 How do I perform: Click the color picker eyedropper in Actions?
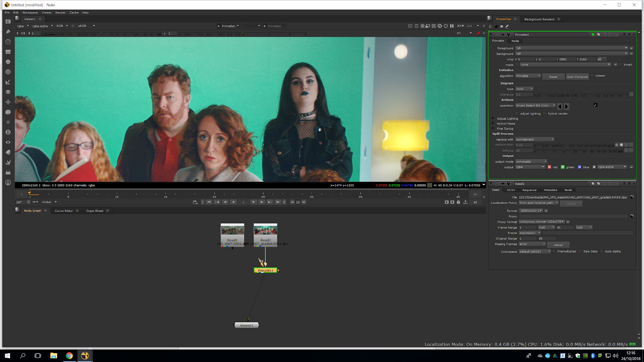tap(595, 105)
